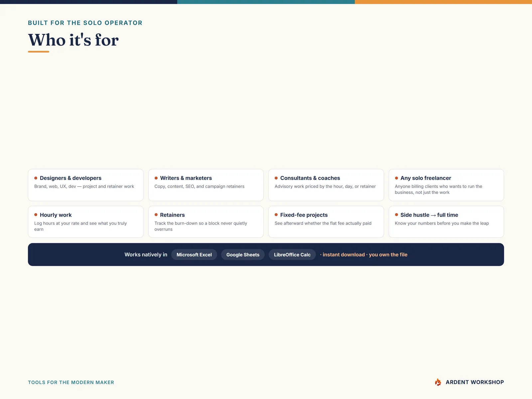Click the 'instant download' text
Image resolution: width=532 pixels, height=399 pixels.
click(x=343, y=255)
